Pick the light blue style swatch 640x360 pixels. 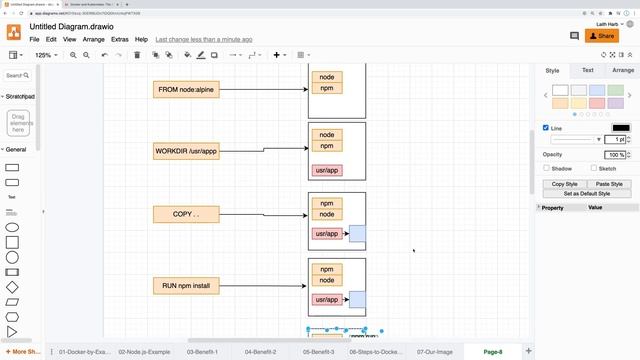(x=597, y=90)
